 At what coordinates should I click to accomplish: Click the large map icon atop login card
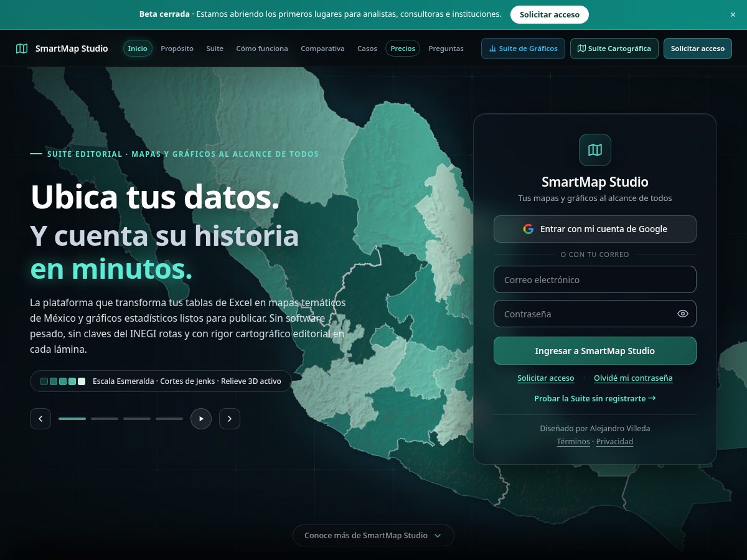coord(595,150)
